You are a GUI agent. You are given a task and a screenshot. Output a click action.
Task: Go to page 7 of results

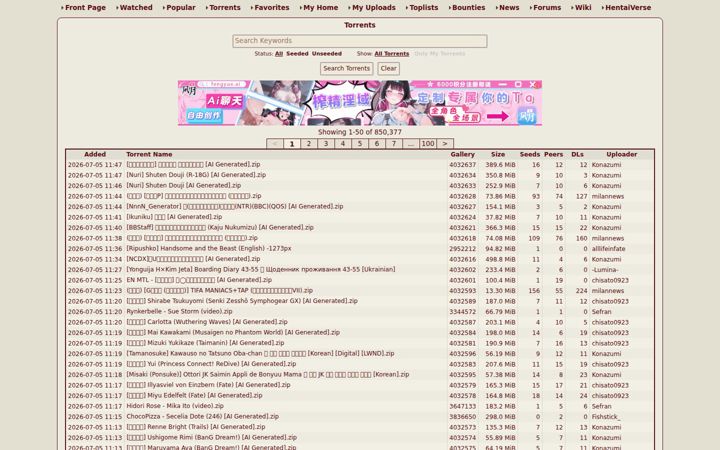[394, 144]
